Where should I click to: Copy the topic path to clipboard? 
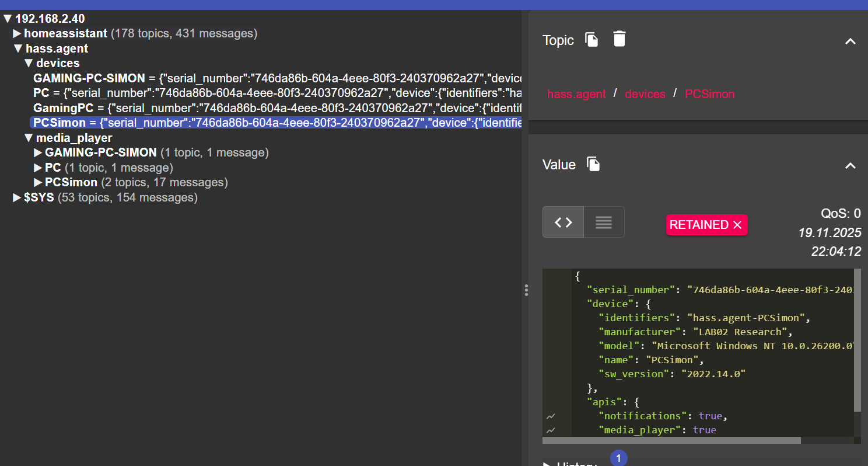pyautogui.click(x=591, y=40)
